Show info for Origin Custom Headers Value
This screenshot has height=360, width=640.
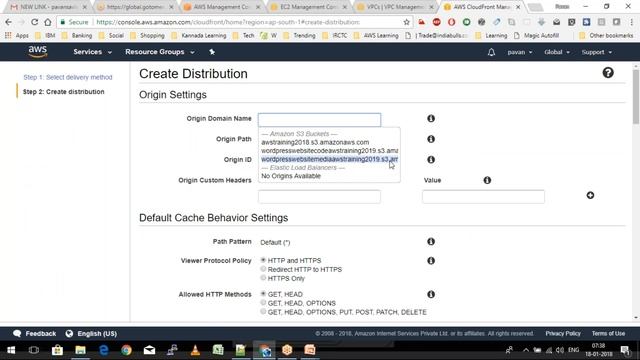[487, 180]
